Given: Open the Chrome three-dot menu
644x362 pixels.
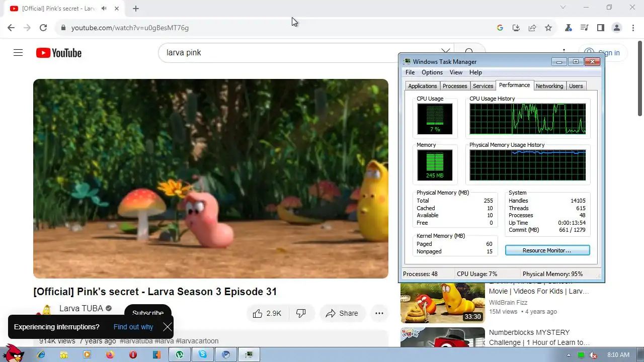Looking at the screenshot, I should pyautogui.click(x=633, y=28).
